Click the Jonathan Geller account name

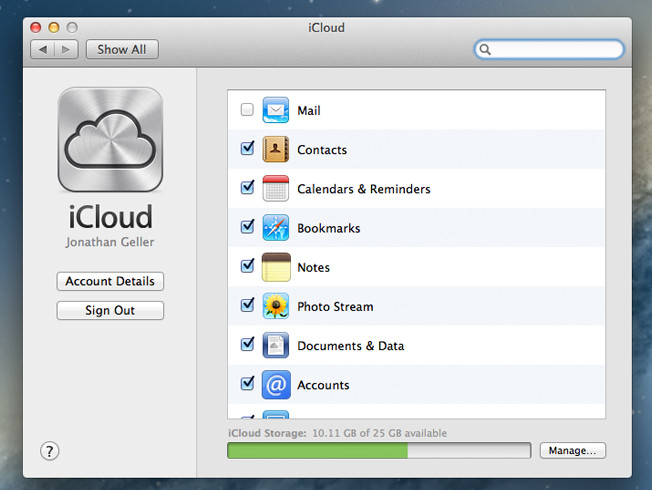(x=110, y=242)
